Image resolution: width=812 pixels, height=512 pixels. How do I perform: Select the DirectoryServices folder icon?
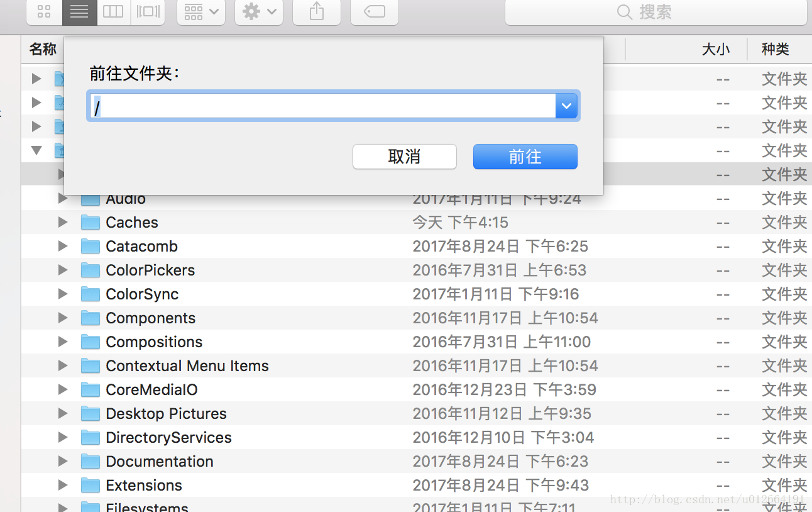91,437
